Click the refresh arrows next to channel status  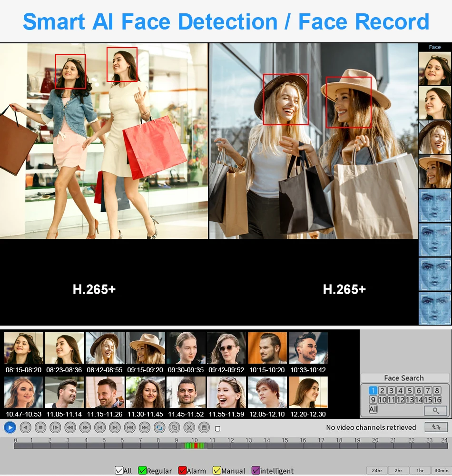click(436, 427)
